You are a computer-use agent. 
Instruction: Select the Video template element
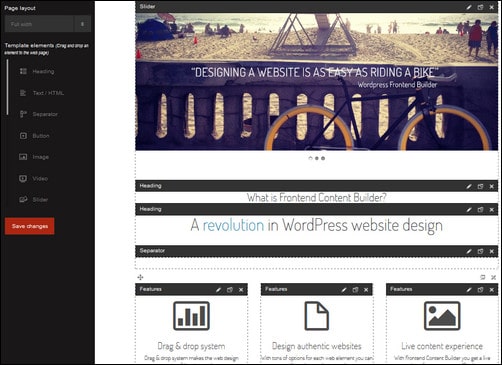(x=33, y=179)
